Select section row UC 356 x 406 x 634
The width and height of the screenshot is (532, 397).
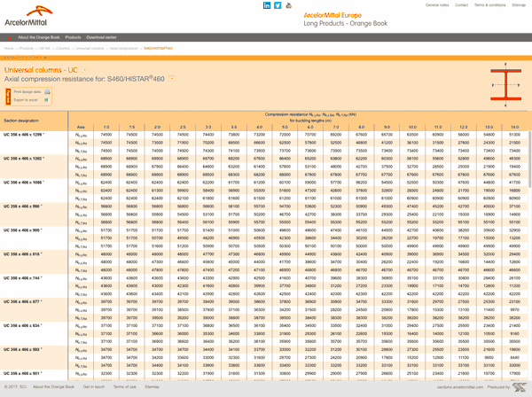click(x=23, y=326)
